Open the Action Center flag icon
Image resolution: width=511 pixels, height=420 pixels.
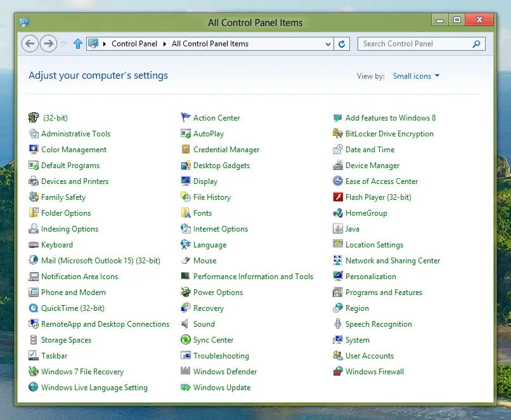pyautogui.click(x=185, y=118)
